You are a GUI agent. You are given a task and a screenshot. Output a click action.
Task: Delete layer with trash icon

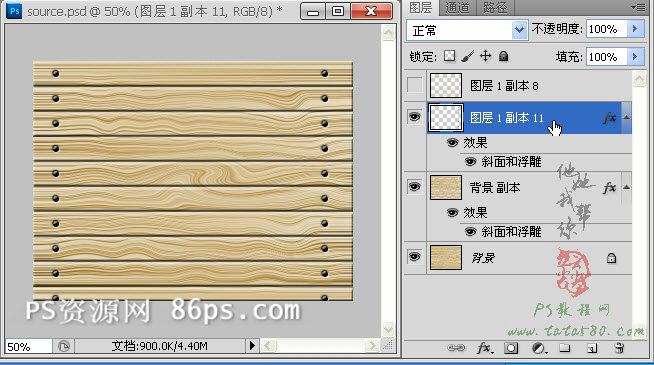[x=619, y=348]
